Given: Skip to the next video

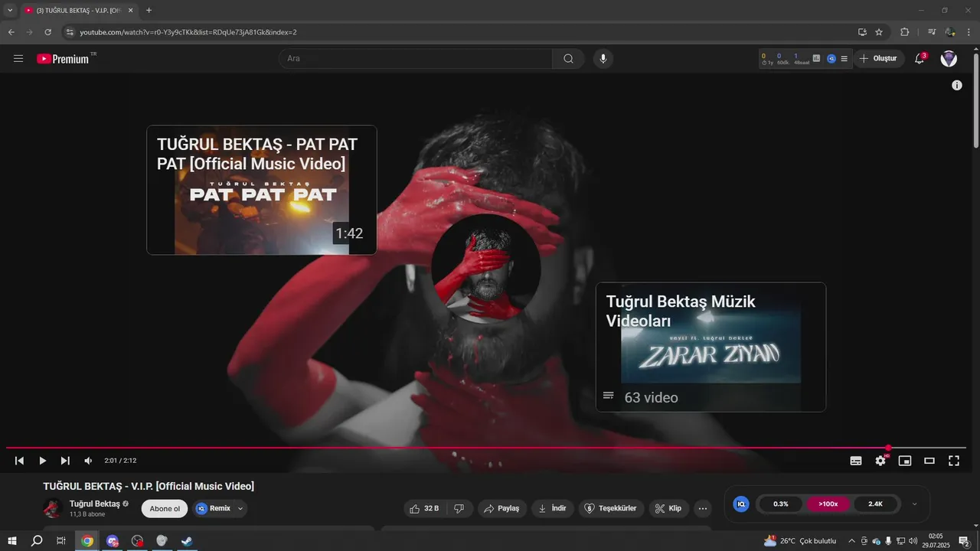Looking at the screenshot, I should tap(65, 461).
